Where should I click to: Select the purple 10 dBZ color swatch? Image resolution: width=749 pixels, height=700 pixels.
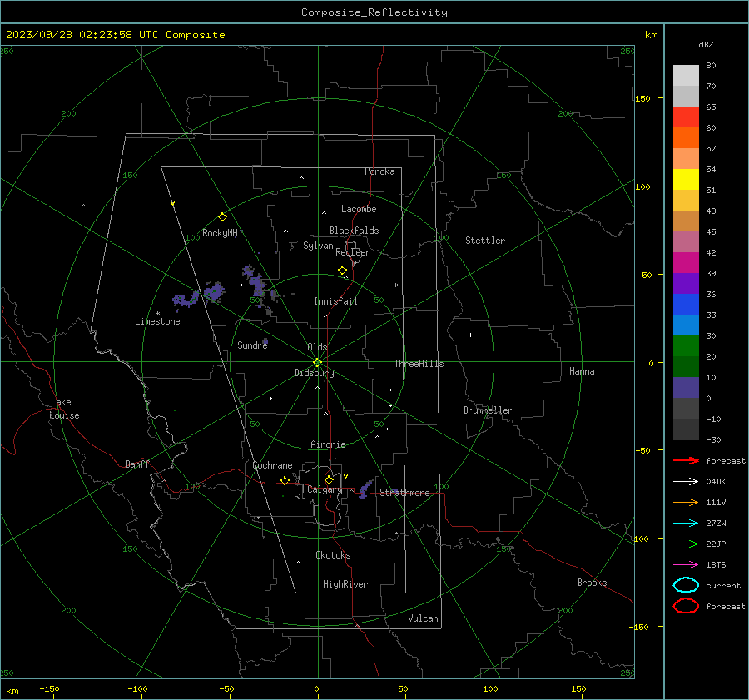point(686,387)
